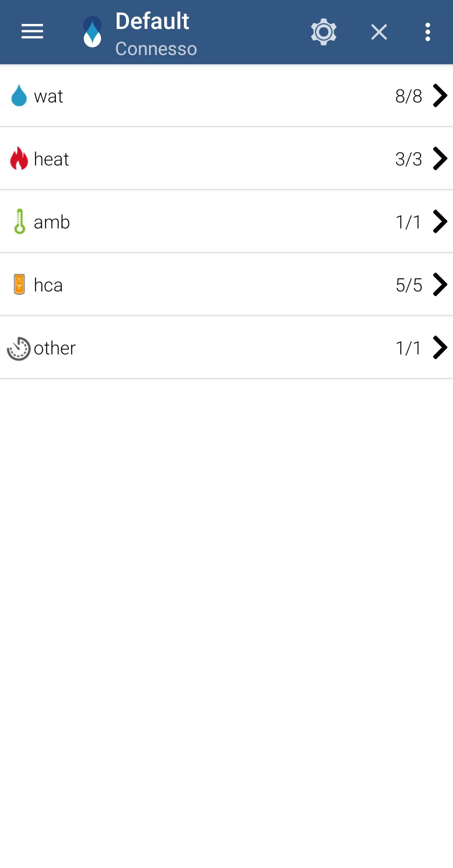Image resolution: width=453 pixels, height=868 pixels.
Task: Click the blue water drop icon
Action: pos(19,96)
